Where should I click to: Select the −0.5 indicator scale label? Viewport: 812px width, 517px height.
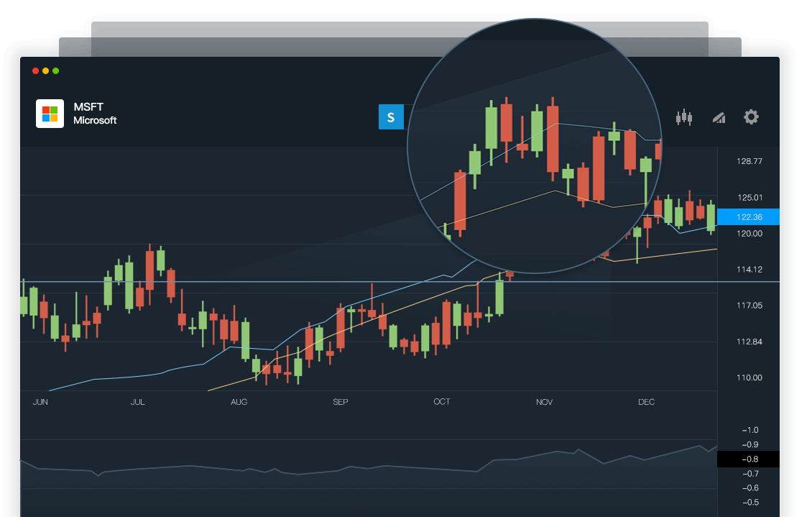pos(750,503)
